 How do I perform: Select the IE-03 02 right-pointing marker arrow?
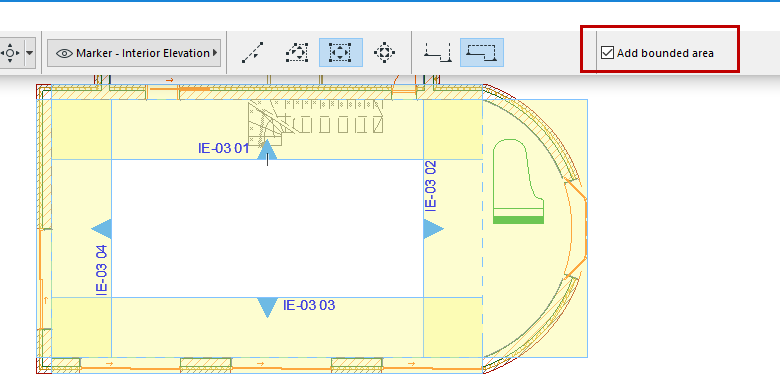click(433, 229)
